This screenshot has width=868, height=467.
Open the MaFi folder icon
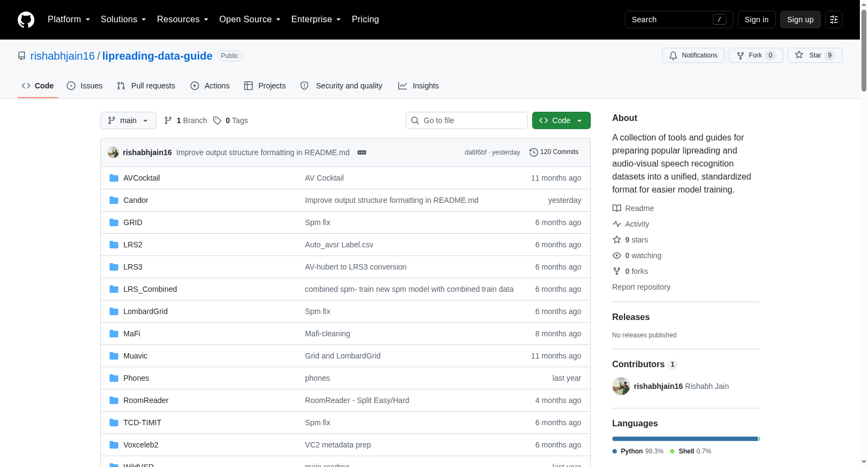click(114, 334)
